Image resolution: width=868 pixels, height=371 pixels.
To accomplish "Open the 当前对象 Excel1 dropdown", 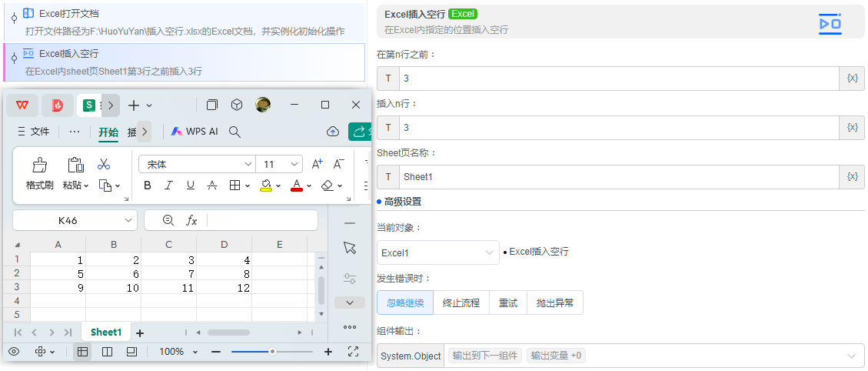I will coord(438,252).
